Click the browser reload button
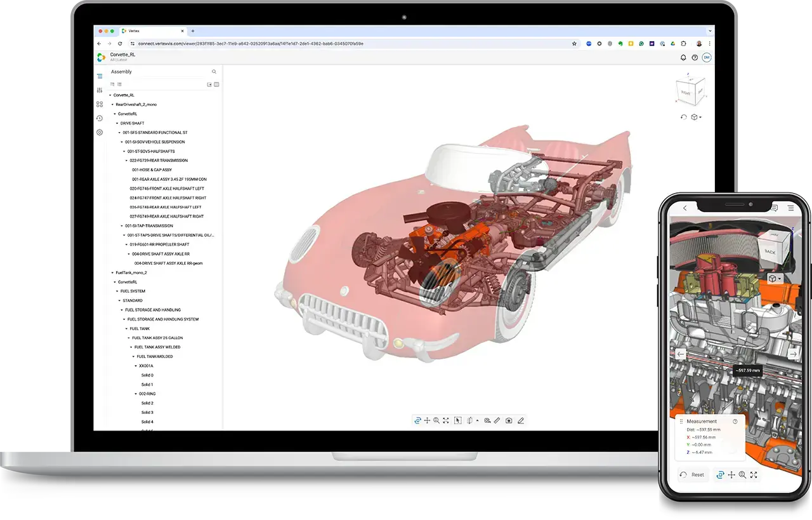 pos(120,44)
